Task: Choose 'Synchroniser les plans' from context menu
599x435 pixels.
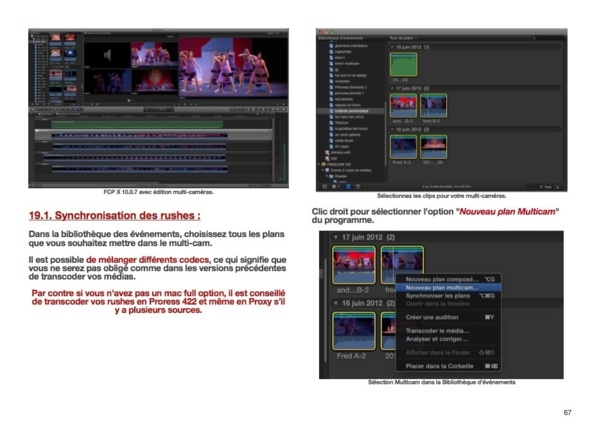Action: pyautogui.click(x=448, y=296)
